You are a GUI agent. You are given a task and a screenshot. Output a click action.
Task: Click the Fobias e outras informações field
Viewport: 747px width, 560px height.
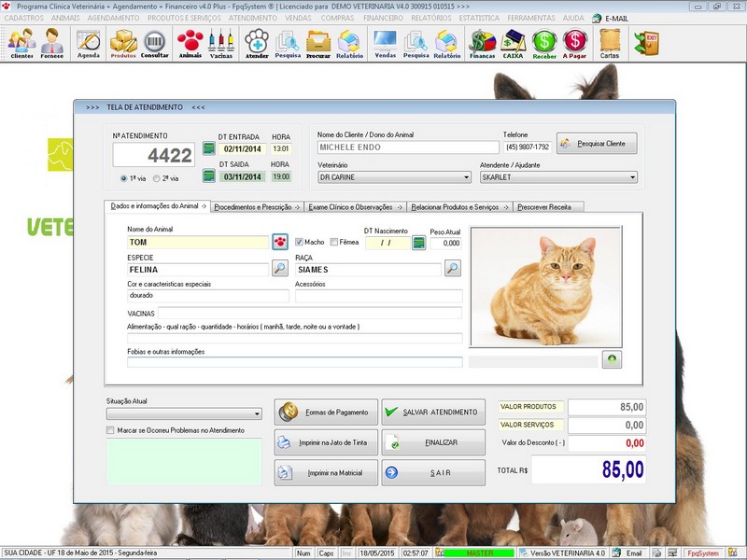[294, 362]
